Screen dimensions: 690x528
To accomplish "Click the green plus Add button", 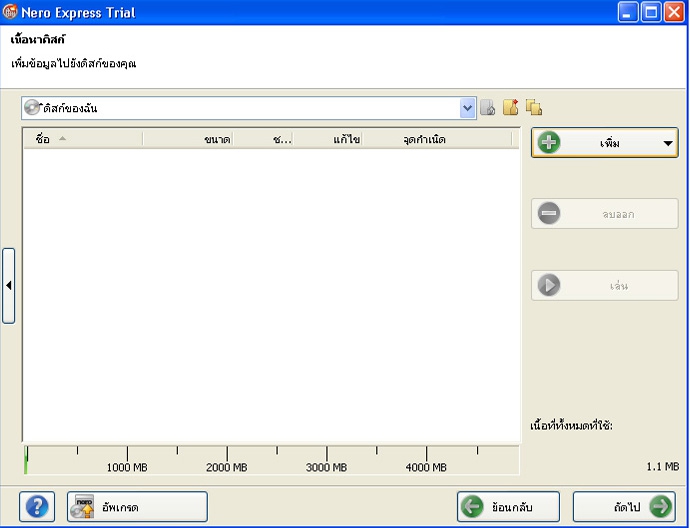I will pyautogui.click(x=605, y=143).
